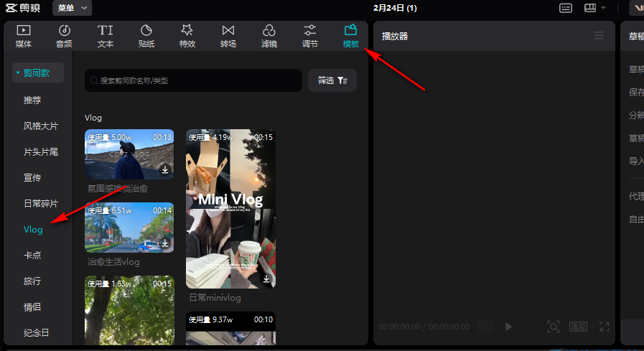Click the keyboard shortcuts icon in title bar
The image size is (644, 351).
tap(566, 8)
